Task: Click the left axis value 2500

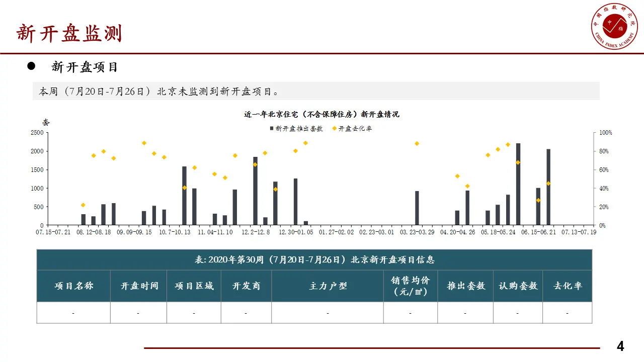Action: [x=37, y=133]
